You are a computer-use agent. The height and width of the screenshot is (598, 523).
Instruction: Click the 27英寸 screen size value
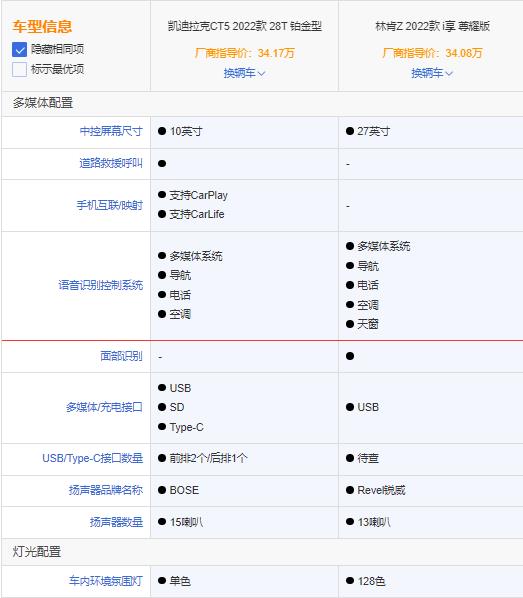point(373,131)
